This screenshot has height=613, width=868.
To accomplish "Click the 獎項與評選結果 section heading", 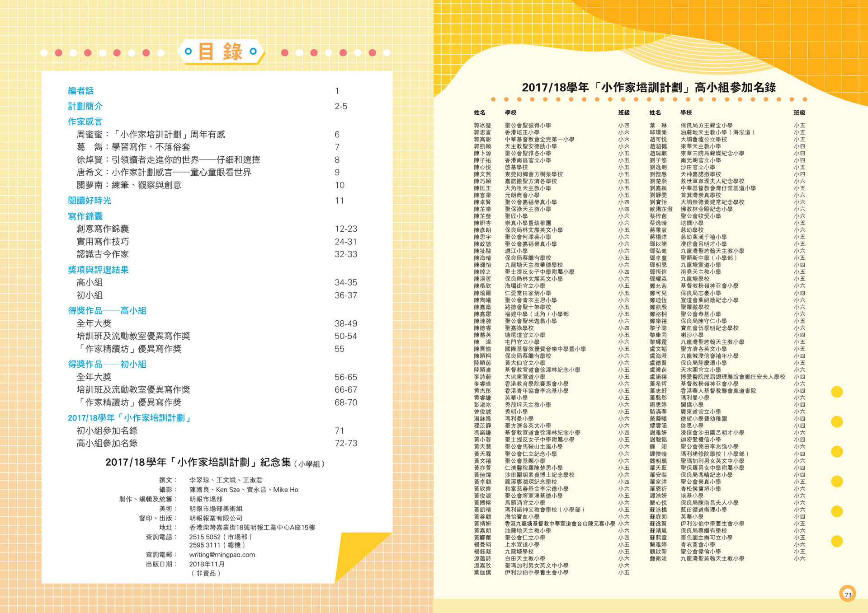I will point(99,270).
